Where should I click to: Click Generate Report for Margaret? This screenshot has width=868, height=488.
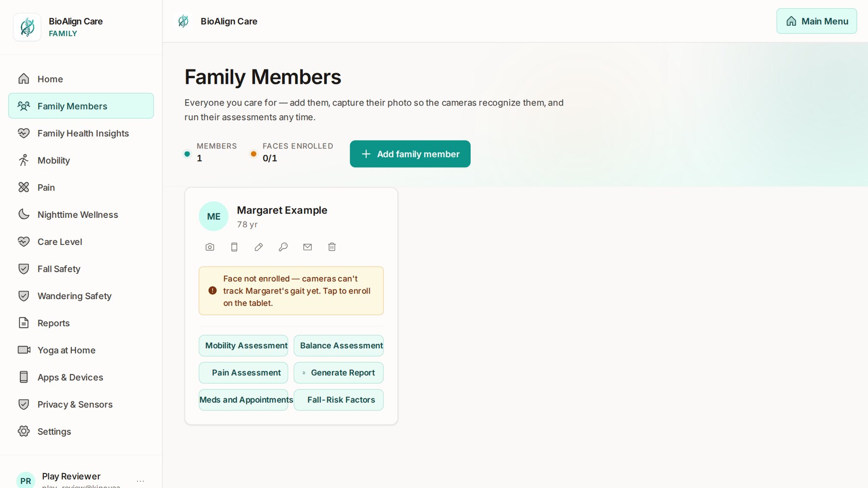pos(339,373)
